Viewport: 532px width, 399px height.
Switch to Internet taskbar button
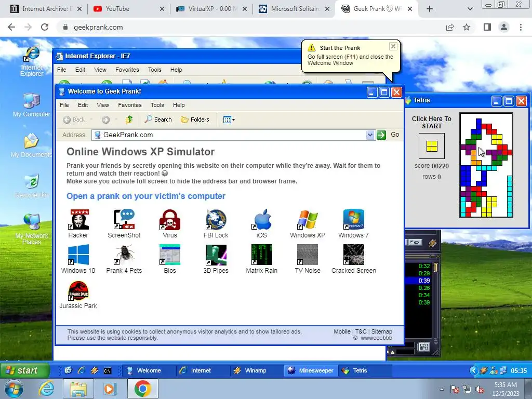coord(202,370)
